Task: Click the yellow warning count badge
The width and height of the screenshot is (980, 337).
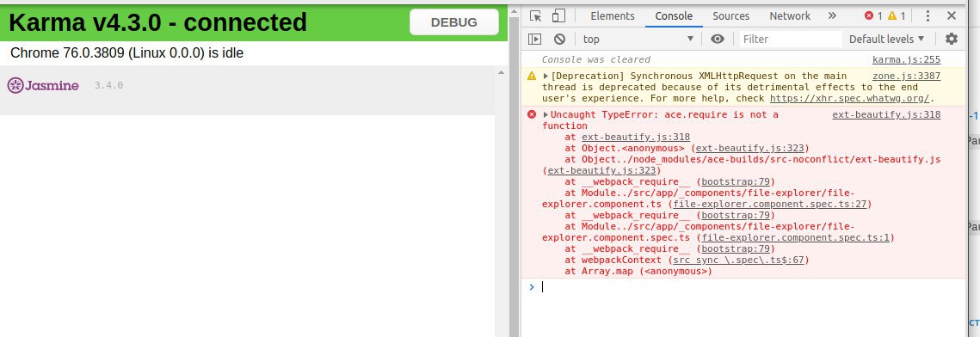Action: (897, 16)
